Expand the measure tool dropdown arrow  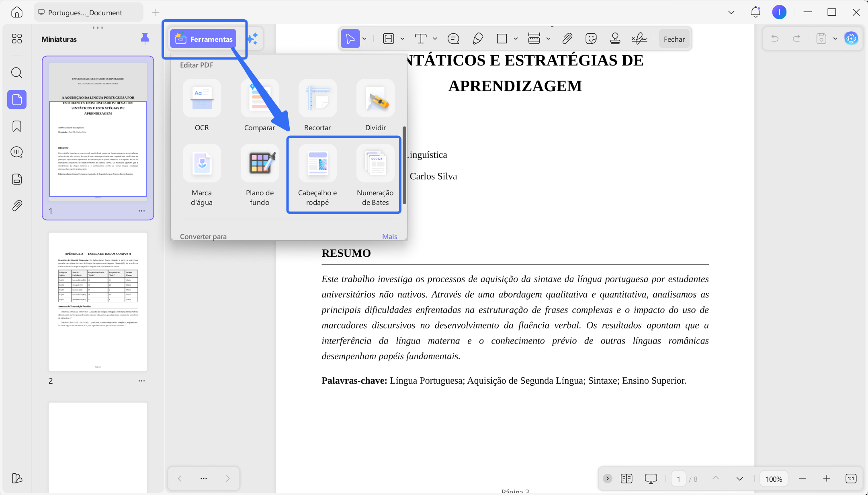point(548,39)
